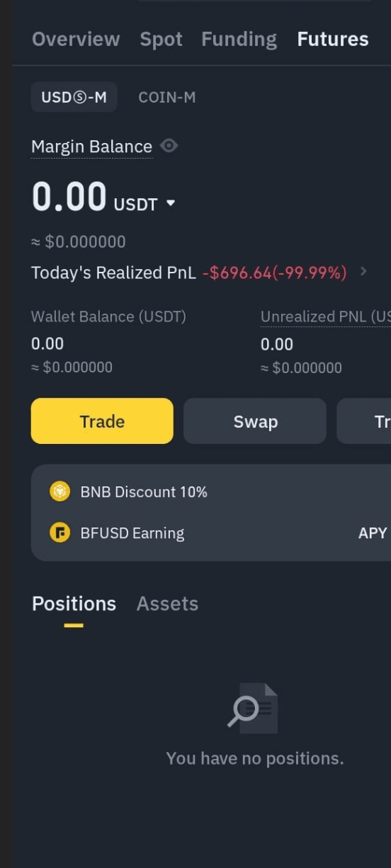
Task: Expand Today's Realized PnL chevron
Action: pyautogui.click(x=363, y=271)
